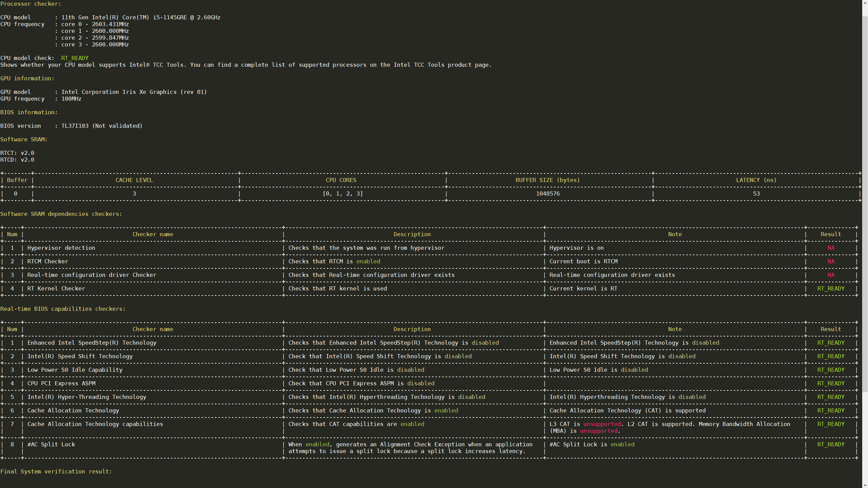Click the CPU CORES value [0, 1, 2, 3]
Viewport: 868px width, 488px height.
342,194
